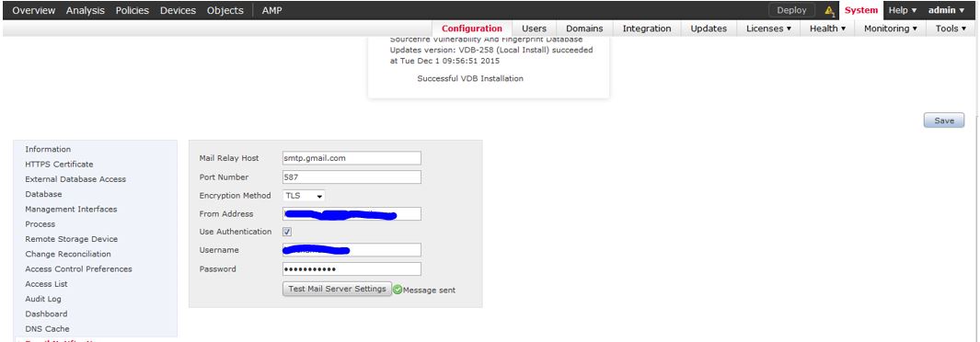Screen dimensions: 980x342
Task: Switch to the Domains tab
Action: [x=584, y=28]
